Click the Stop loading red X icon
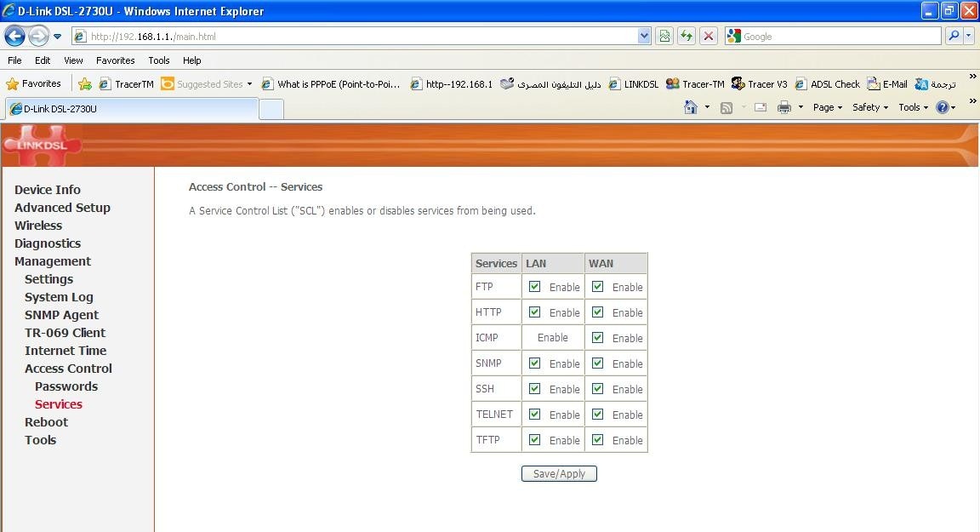This screenshot has height=532, width=980. 708,36
